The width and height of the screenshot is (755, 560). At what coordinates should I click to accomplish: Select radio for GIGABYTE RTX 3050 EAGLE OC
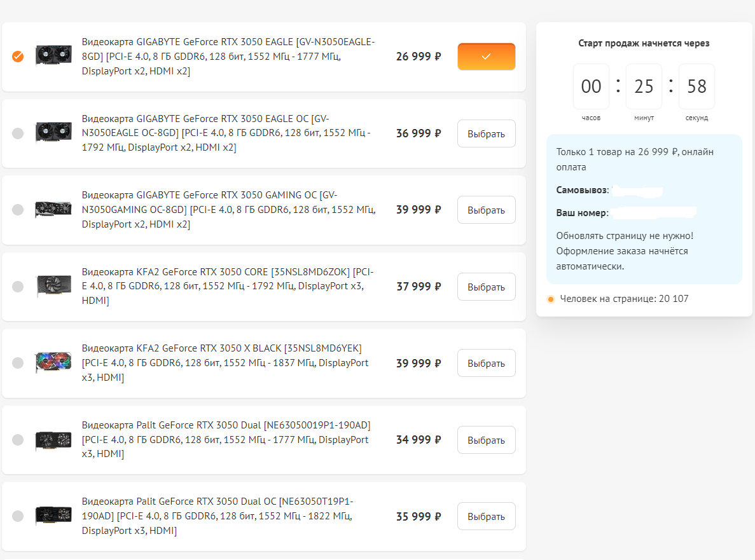(18, 133)
